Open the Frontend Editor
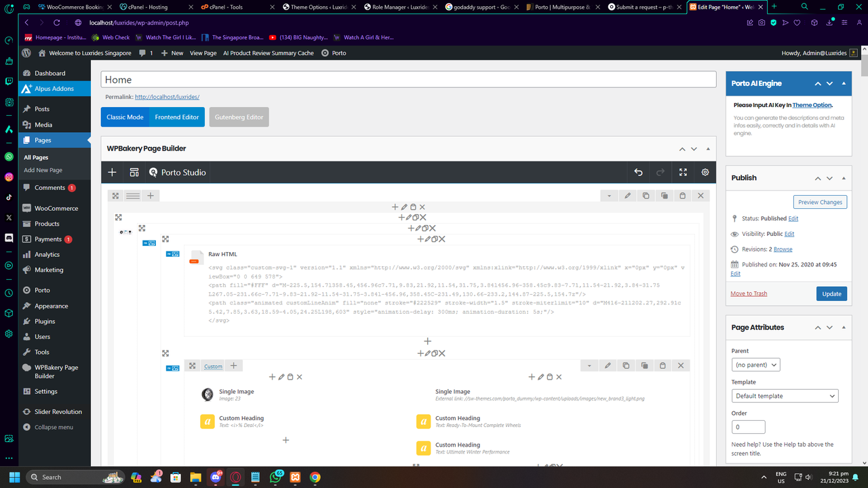868x488 pixels. point(177,117)
